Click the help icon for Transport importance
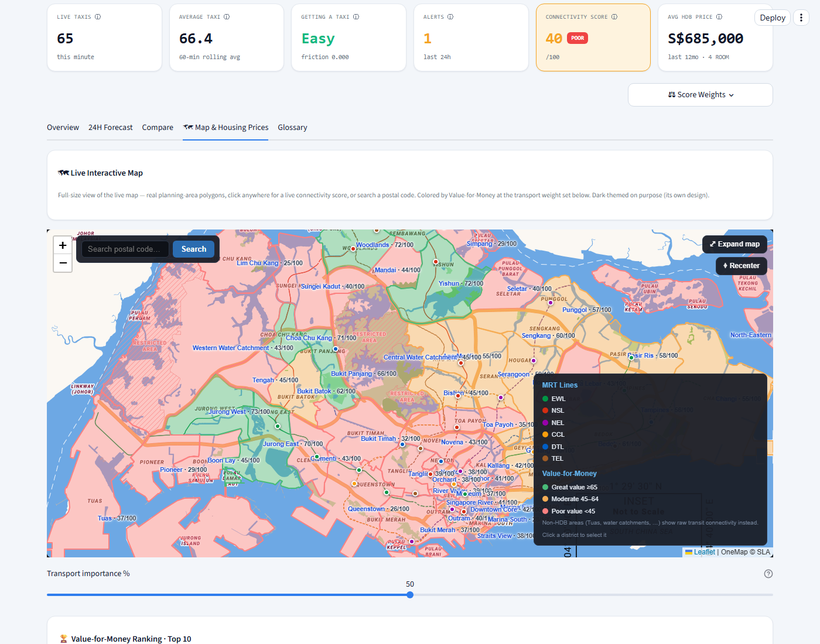Screen dimensions: 820x644 [768, 574]
